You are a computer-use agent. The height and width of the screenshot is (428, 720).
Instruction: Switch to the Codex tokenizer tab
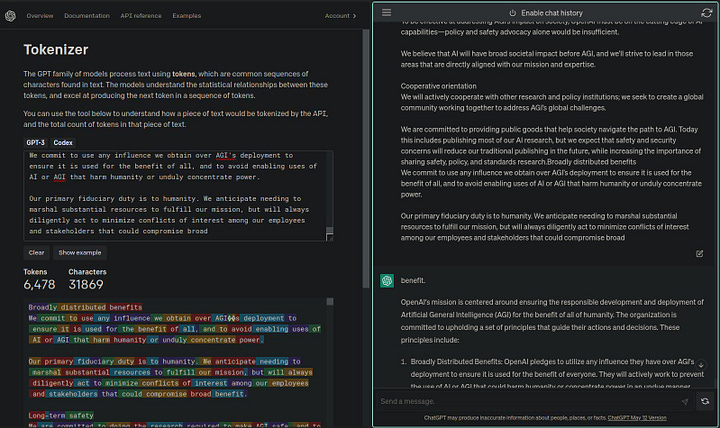[x=63, y=143]
